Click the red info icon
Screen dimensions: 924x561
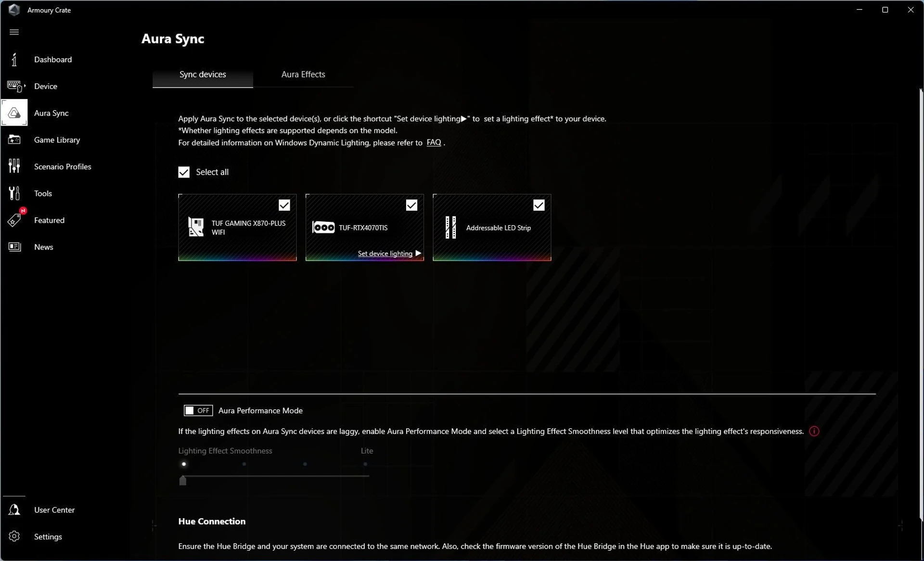(x=814, y=431)
